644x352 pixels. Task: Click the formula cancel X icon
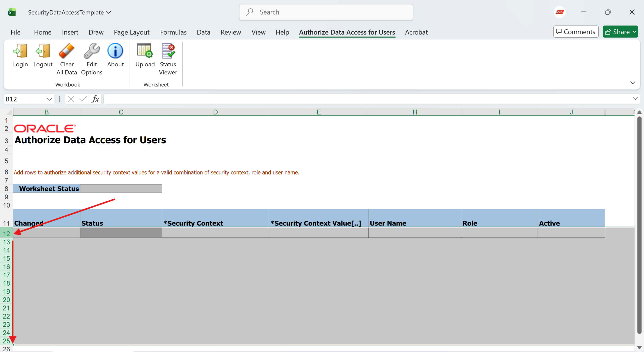(x=71, y=99)
